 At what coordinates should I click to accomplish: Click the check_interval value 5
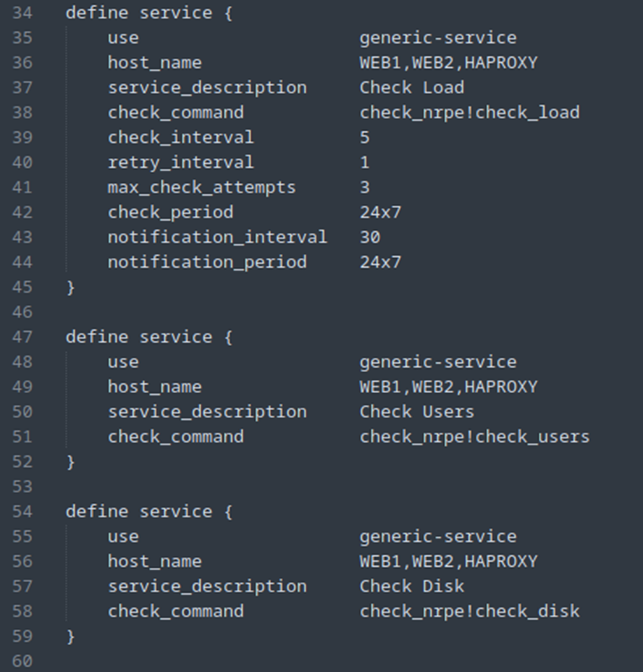click(364, 138)
